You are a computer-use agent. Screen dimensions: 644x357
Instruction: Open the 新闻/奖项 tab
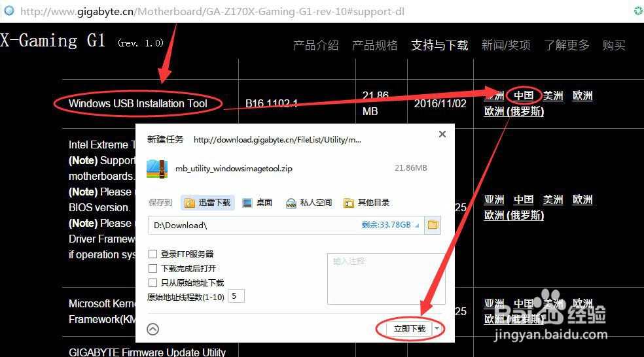tap(506, 45)
